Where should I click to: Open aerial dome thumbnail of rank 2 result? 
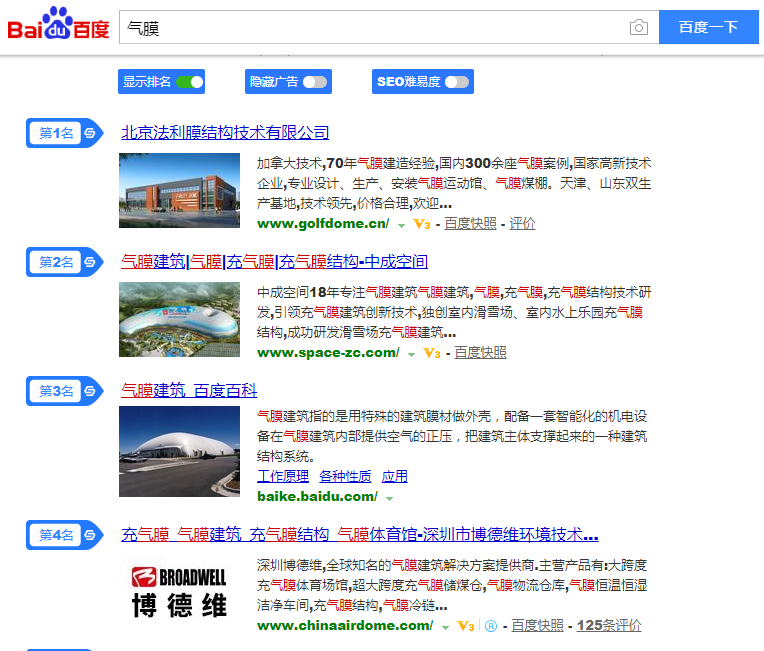179,320
